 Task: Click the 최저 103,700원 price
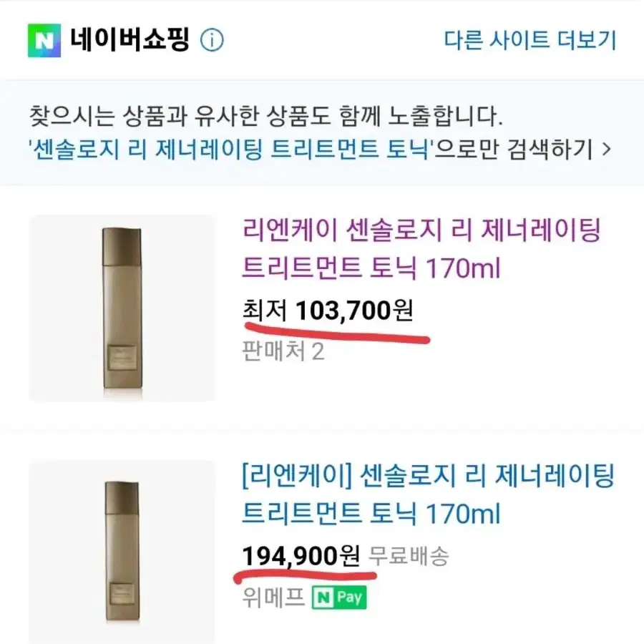(x=328, y=310)
